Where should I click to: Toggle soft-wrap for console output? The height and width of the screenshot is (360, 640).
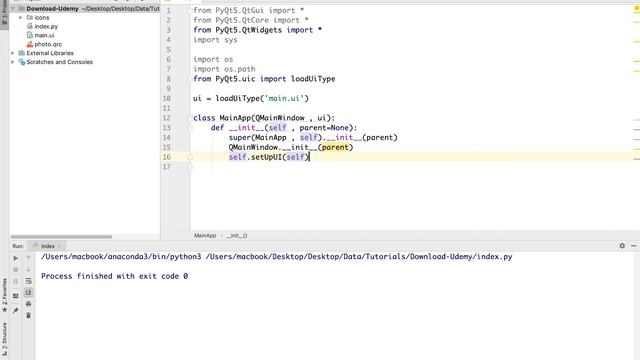tap(28, 281)
